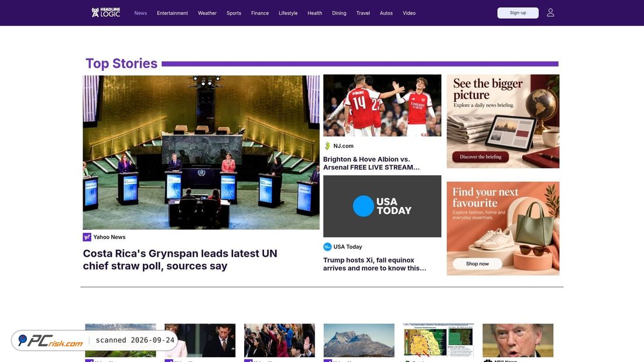Click the Top Stories heading
This screenshot has width=644, height=362.
[121, 64]
